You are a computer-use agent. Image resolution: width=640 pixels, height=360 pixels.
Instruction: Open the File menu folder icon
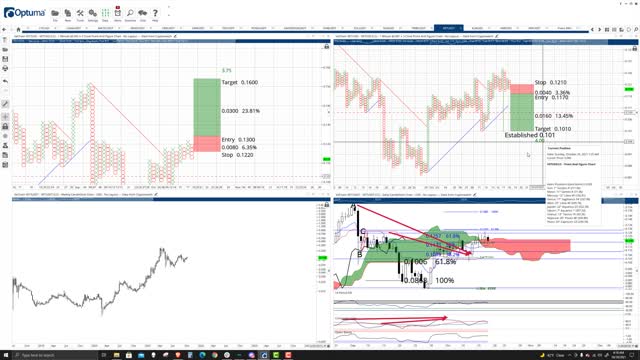tap(55, 13)
